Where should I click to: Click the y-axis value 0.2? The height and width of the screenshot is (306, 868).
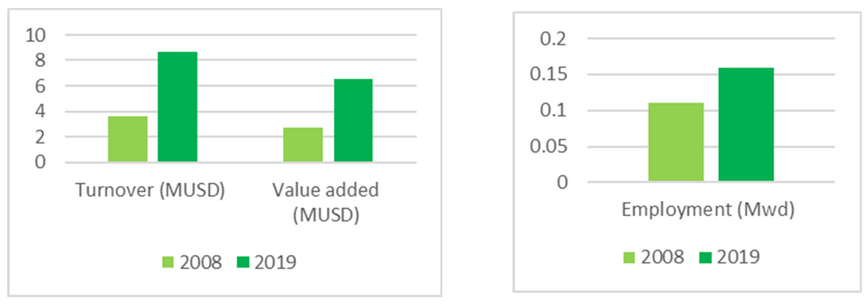click(x=553, y=39)
